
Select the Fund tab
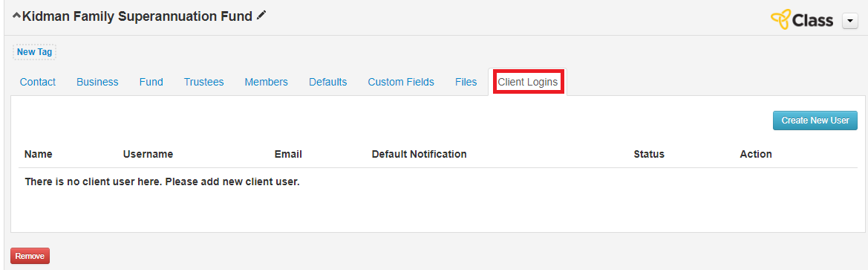click(x=151, y=82)
